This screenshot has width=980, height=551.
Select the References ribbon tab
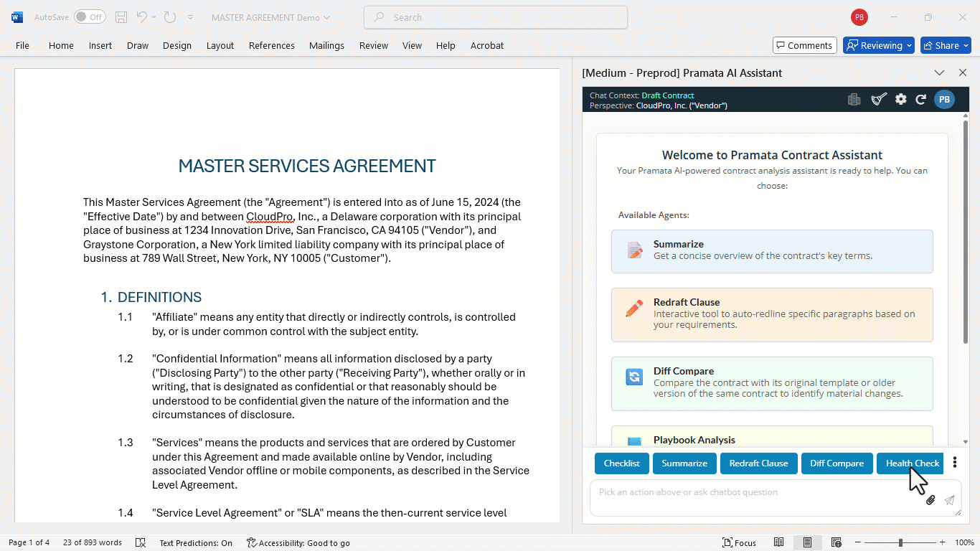tap(272, 45)
